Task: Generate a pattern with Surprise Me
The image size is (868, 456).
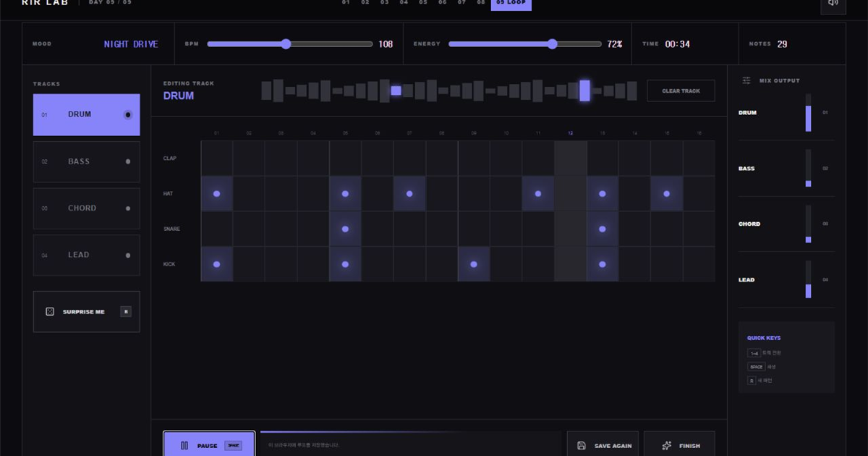Action: tap(87, 311)
